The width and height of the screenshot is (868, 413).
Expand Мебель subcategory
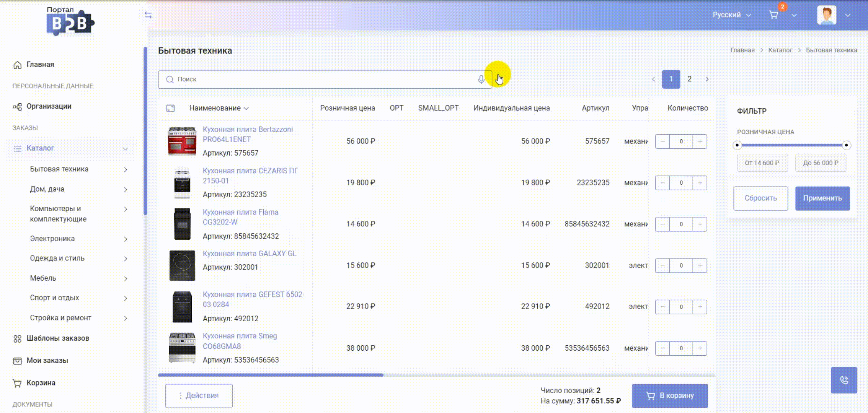pyautogui.click(x=126, y=278)
